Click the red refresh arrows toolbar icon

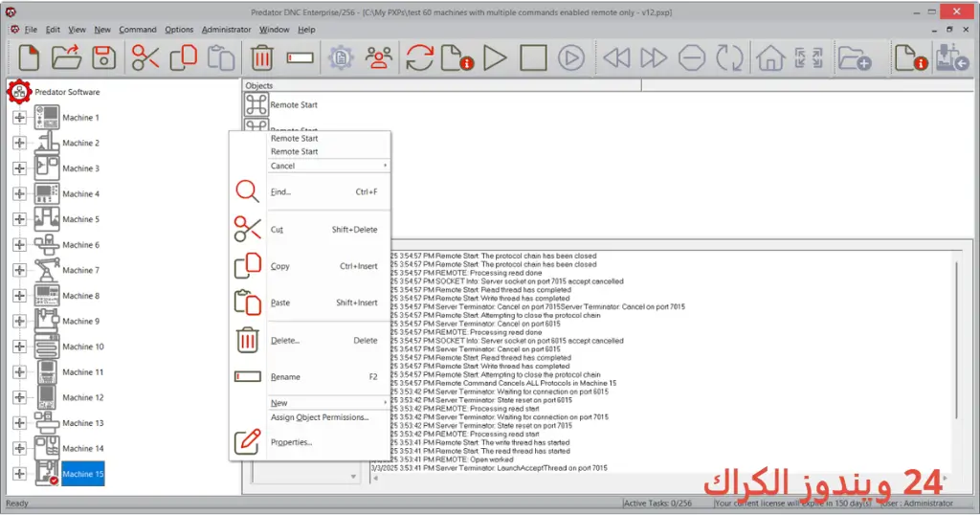419,58
